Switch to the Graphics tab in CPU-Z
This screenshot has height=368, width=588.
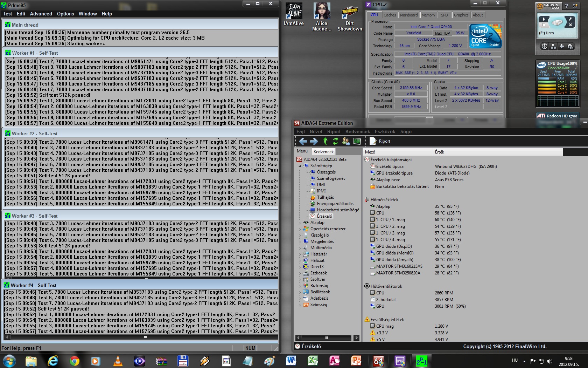click(x=461, y=15)
